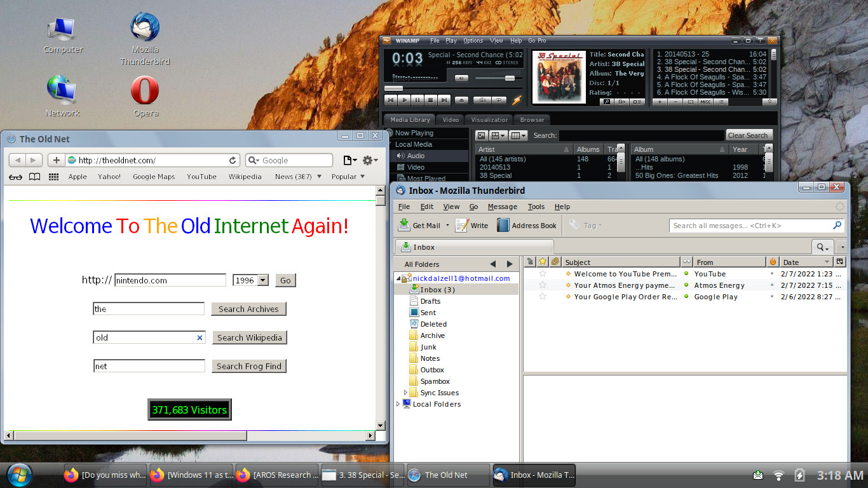Open the Winamp lightning bolt menu icon
The width and height of the screenshot is (868, 488).
pos(516,100)
